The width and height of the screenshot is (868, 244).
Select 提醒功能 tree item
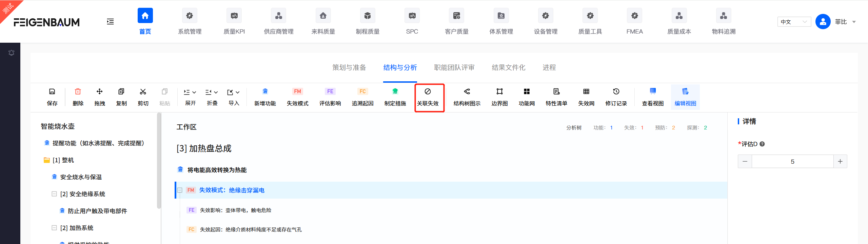click(x=95, y=143)
